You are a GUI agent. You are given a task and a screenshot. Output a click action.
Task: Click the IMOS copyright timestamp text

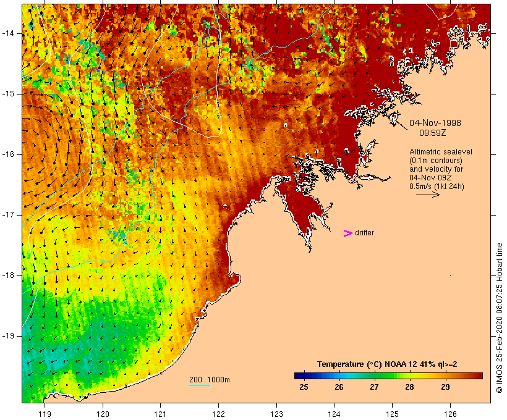(x=500, y=318)
